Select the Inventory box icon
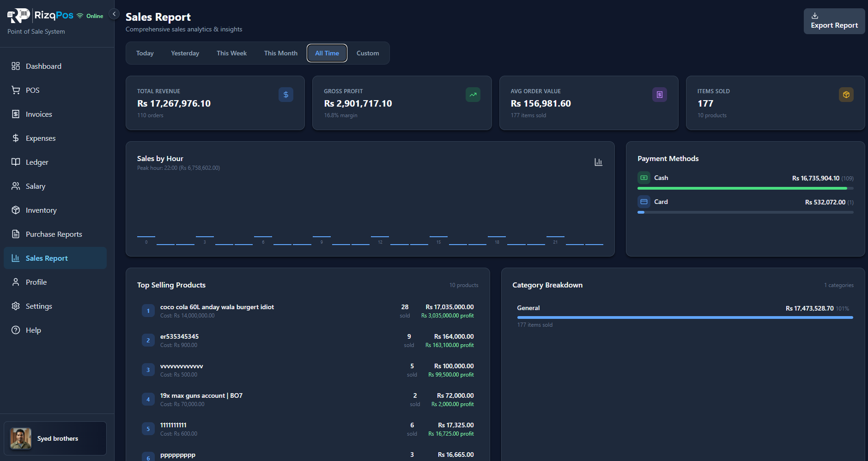Viewport: 868px width, 461px height. click(15, 210)
